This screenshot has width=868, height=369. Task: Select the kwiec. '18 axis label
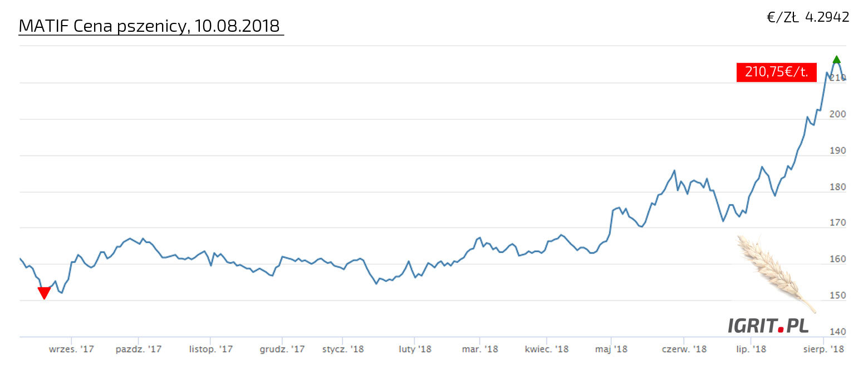(x=547, y=349)
